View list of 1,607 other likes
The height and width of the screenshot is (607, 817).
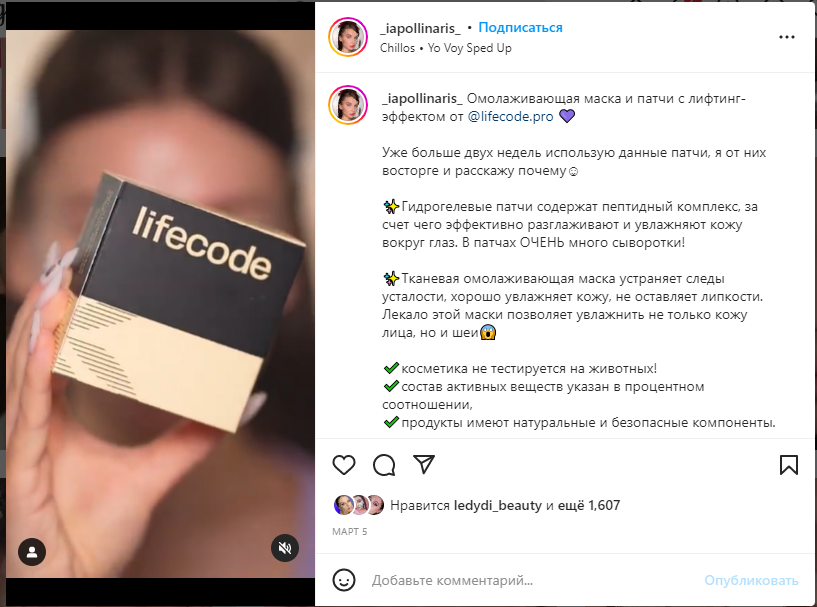[589, 505]
